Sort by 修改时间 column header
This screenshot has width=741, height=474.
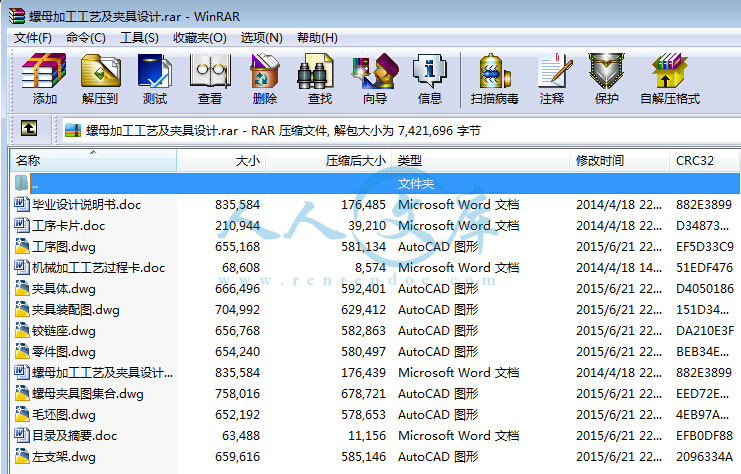[x=619, y=161]
